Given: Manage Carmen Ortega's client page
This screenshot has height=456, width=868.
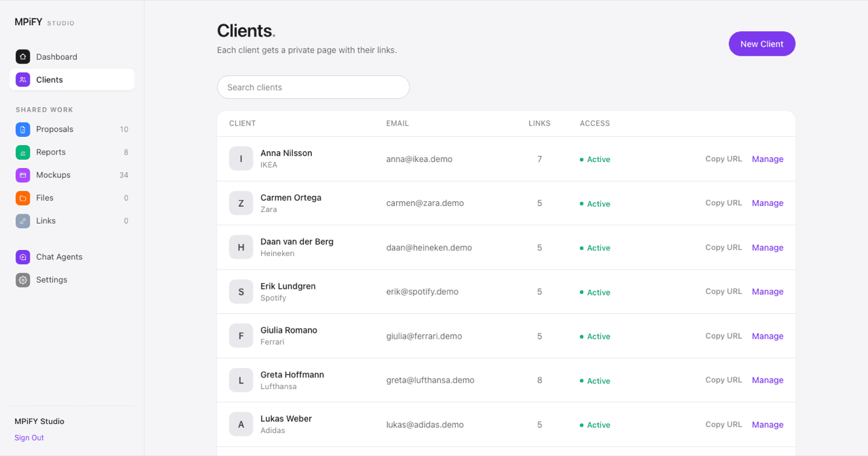Looking at the screenshot, I should click(x=768, y=203).
